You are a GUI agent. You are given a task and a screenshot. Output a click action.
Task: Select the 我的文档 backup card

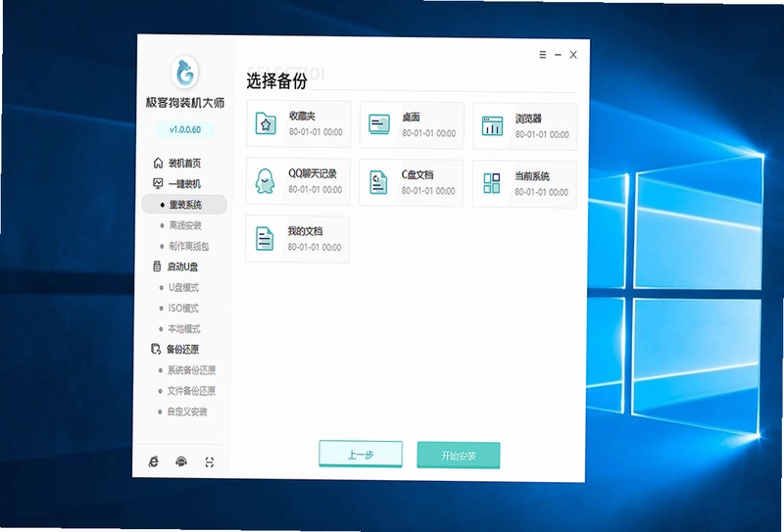click(x=297, y=239)
